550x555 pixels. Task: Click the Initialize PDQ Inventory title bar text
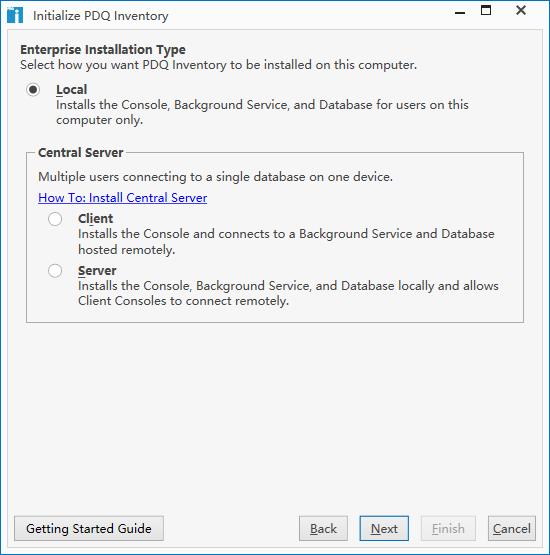(x=101, y=16)
